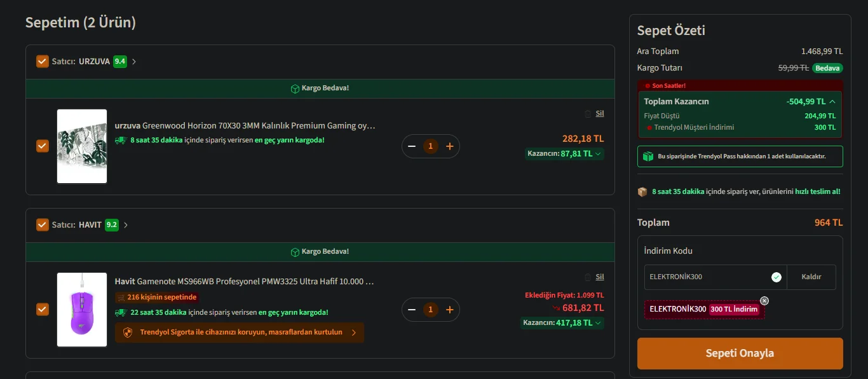868x379 pixels.
Task: Decrease Havit mouse quantity with minus
Action: [412, 310]
